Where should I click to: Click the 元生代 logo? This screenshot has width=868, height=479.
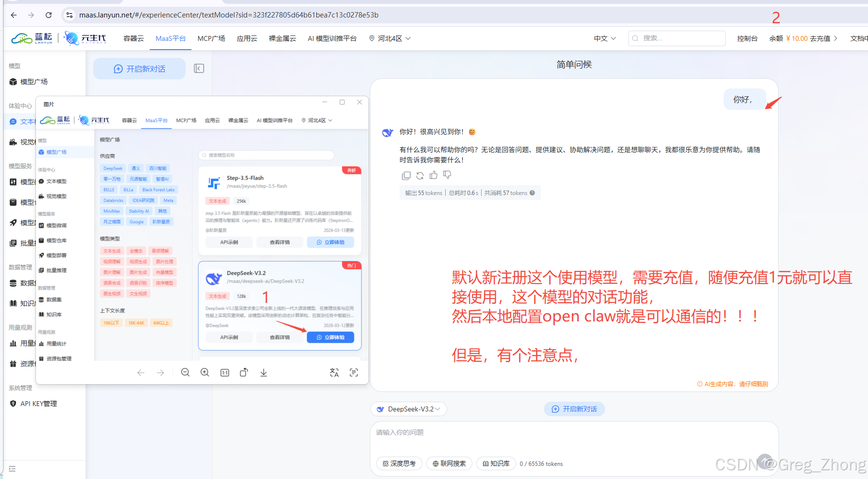pyautogui.click(x=85, y=38)
